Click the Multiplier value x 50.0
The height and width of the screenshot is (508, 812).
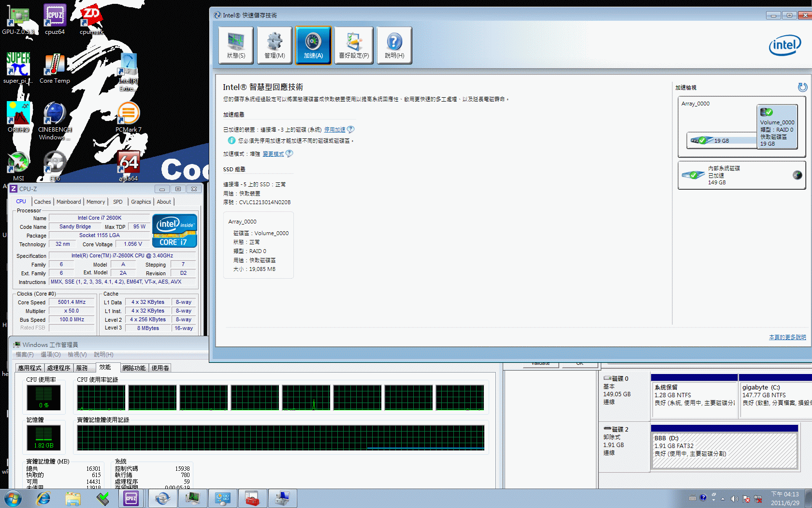point(72,311)
